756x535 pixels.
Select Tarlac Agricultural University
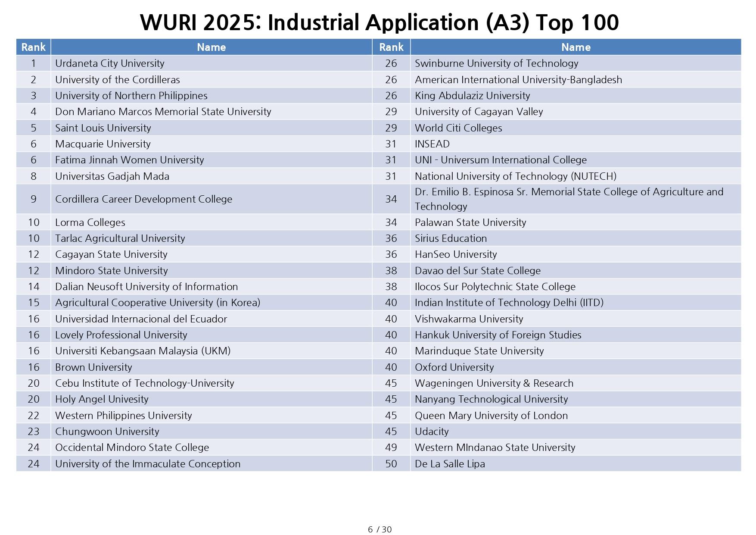tap(120, 238)
